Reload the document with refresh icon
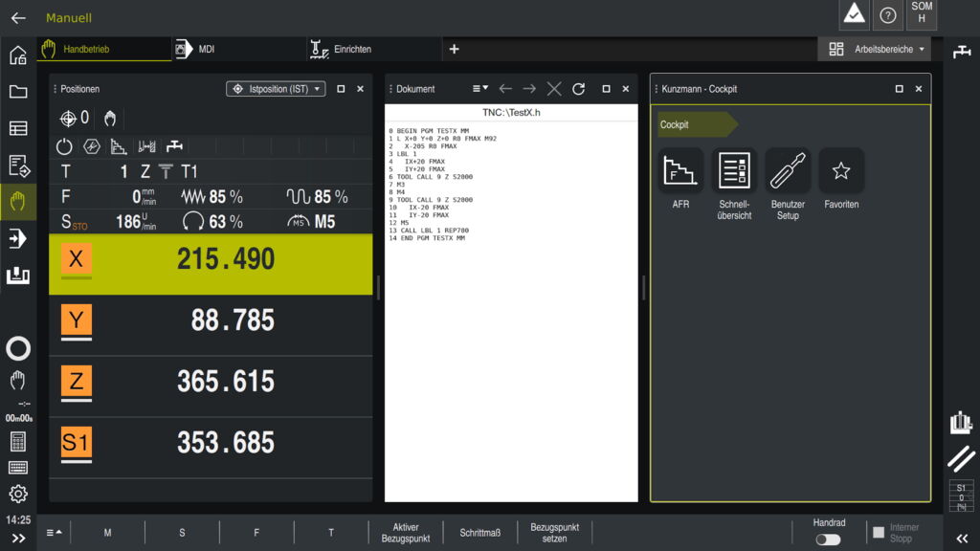Viewport: 980px width, 551px height. (579, 89)
